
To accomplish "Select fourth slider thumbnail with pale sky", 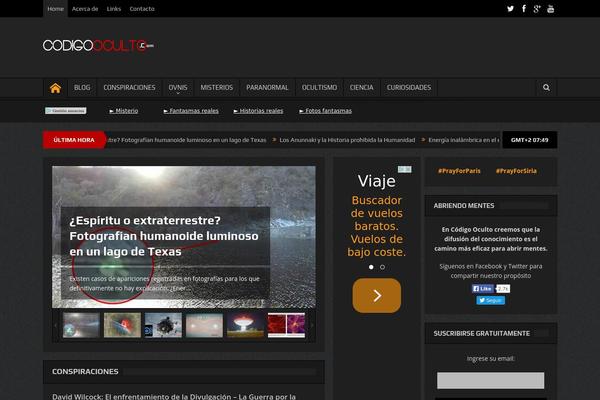I will 204,325.
